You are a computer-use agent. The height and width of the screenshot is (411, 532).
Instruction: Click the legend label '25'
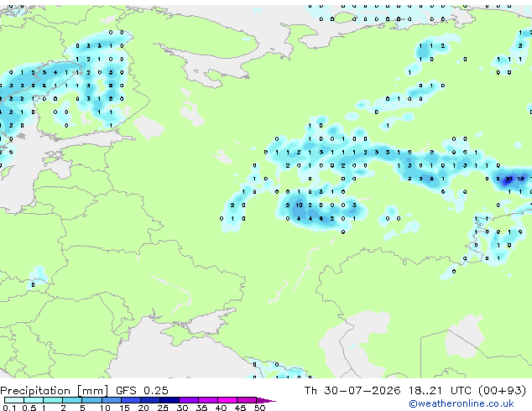(x=163, y=408)
